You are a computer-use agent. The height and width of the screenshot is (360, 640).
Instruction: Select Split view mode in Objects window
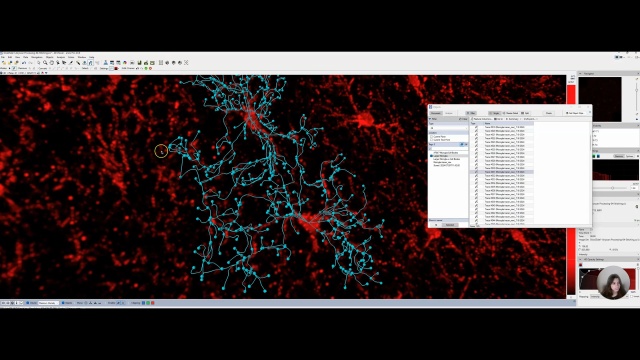click(x=525, y=113)
